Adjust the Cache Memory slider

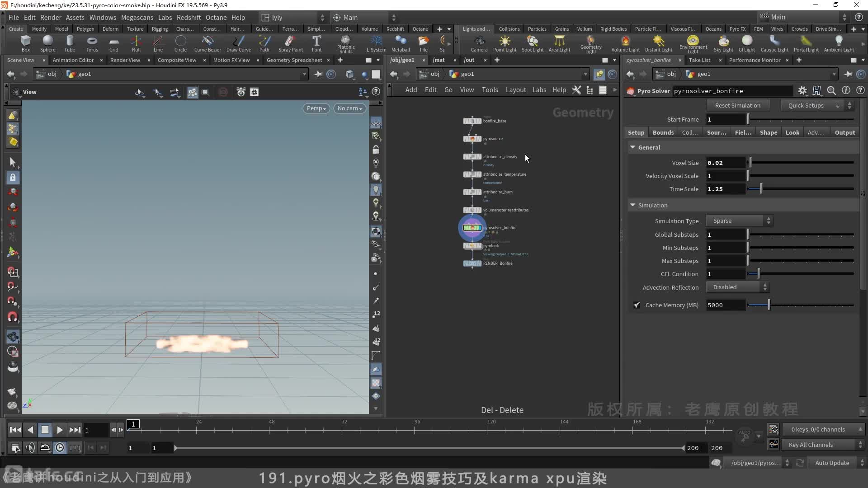coord(801,305)
